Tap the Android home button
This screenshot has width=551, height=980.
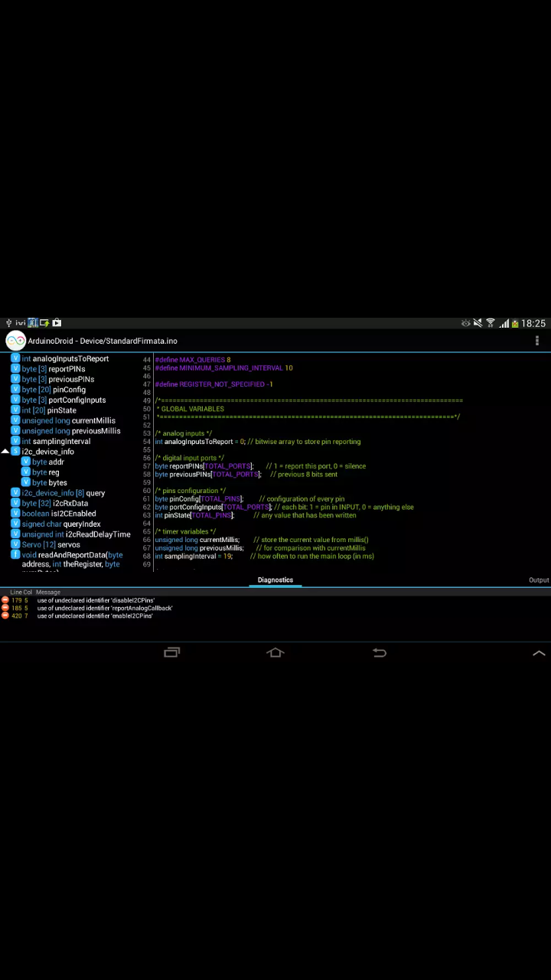click(x=275, y=652)
